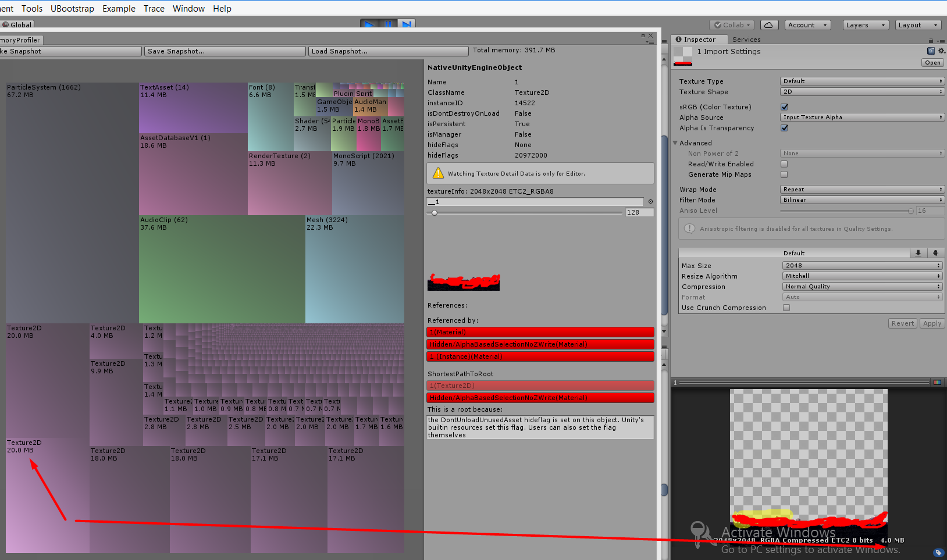Click the Open button in Import Settings
This screenshot has height=560, width=947.
click(932, 63)
